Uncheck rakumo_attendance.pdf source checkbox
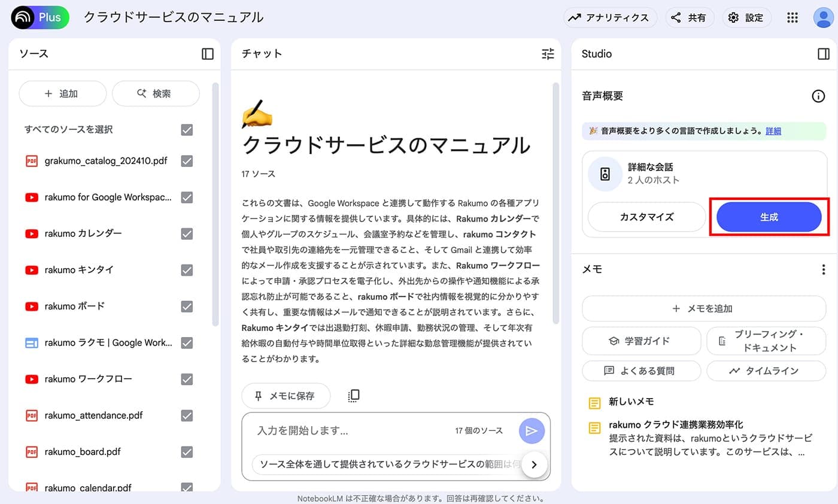 tap(187, 415)
